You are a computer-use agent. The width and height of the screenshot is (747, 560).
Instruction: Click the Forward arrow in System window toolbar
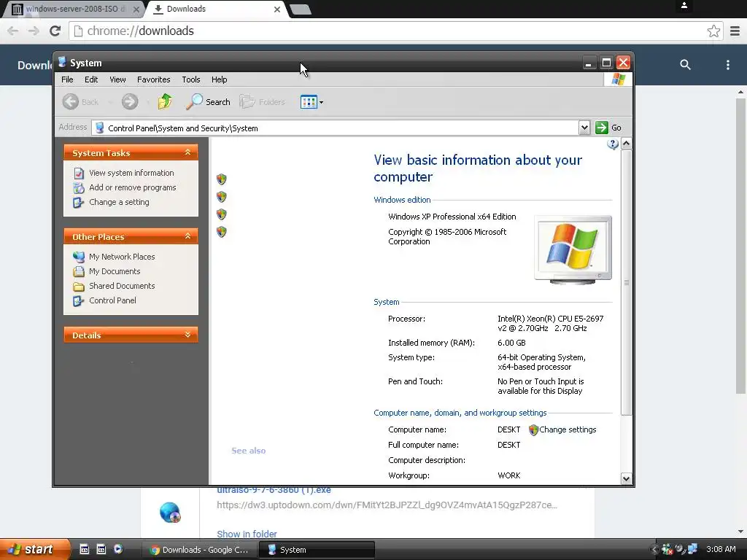pyautogui.click(x=130, y=102)
